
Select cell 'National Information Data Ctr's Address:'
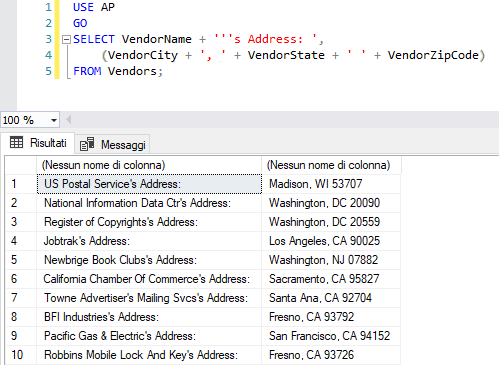[149, 203]
